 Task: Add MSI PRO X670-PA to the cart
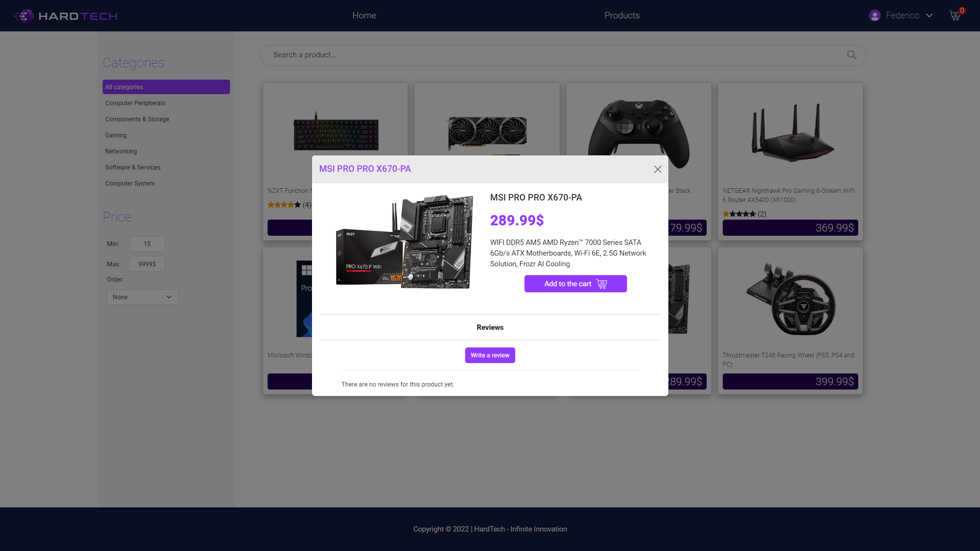click(x=575, y=284)
